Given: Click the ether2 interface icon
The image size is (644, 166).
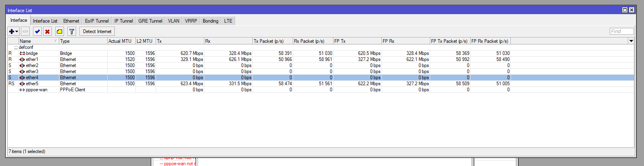Looking at the screenshot, I should click(22, 65).
